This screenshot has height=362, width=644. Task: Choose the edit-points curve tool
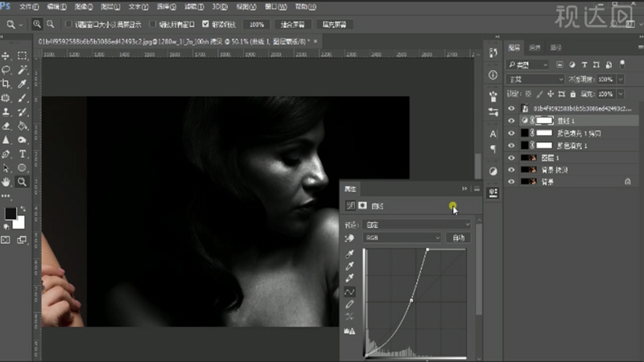coord(349,292)
